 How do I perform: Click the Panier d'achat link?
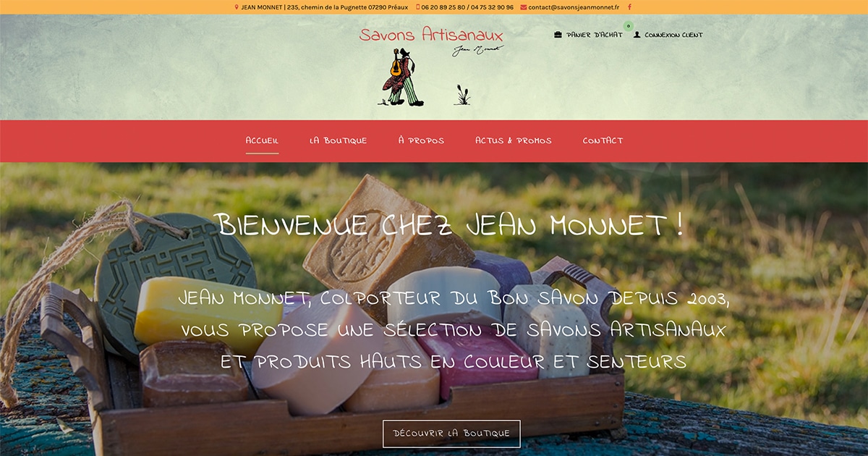[595, 35]
